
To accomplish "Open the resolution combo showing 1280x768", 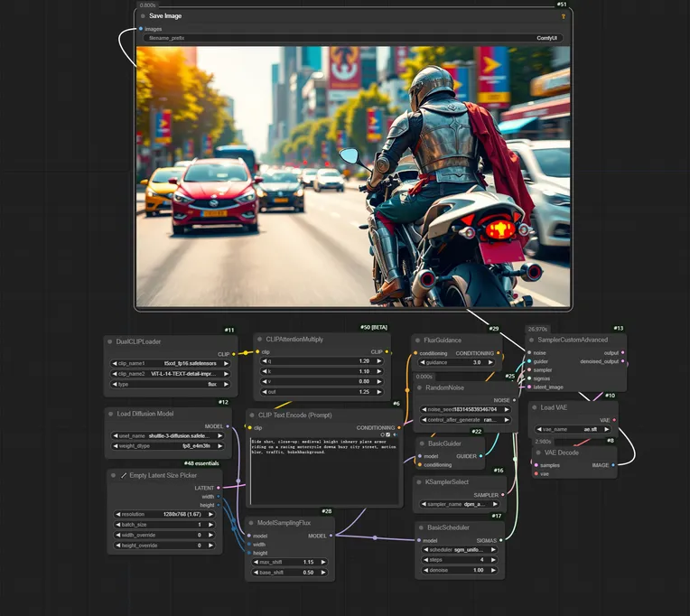I will [164, 514].
